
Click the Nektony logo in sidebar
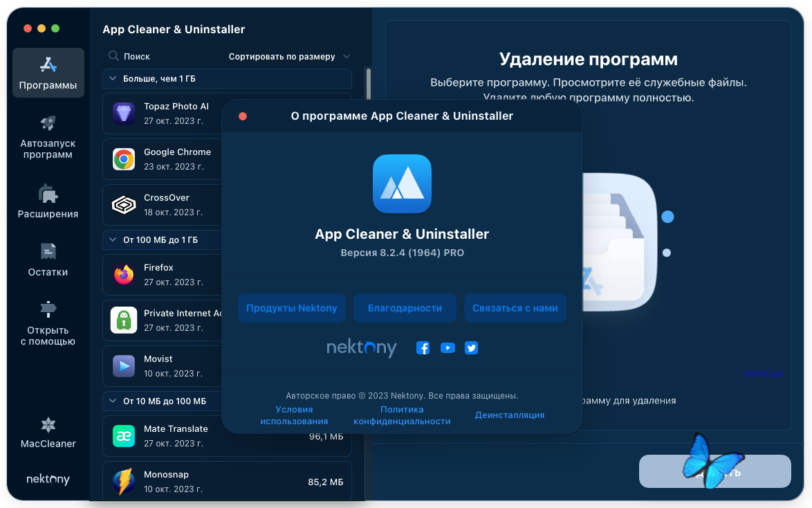click(x=48, y=479)
